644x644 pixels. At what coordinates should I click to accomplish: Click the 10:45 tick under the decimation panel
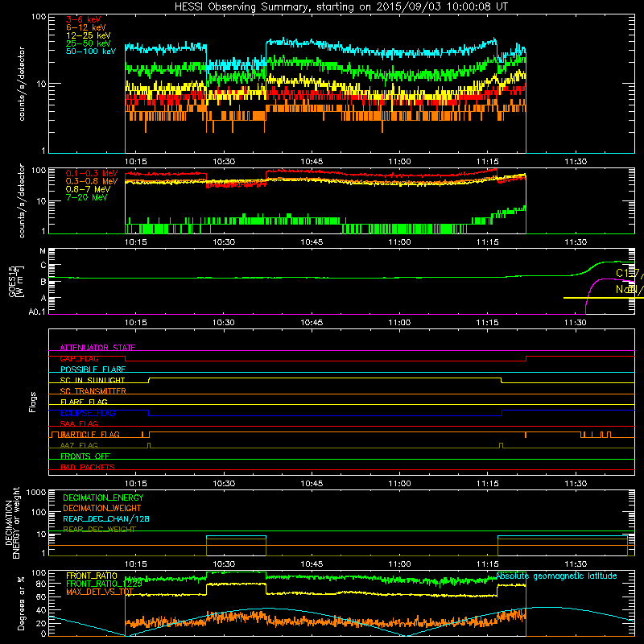pos(312,564)
